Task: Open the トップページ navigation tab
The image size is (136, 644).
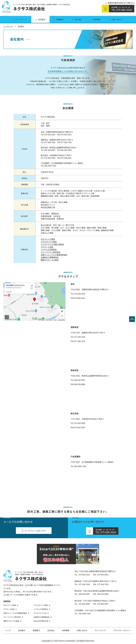Action: [20, 20]
